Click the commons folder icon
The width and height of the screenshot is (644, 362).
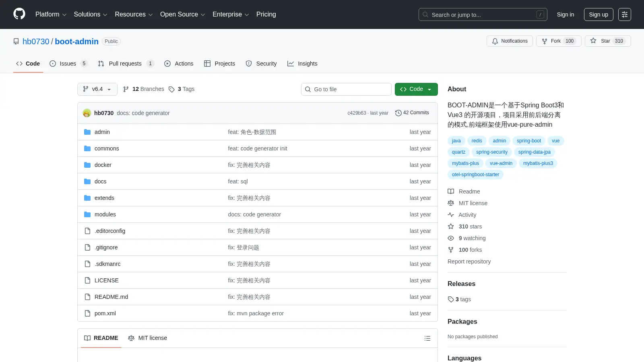[x=87, y=148]
